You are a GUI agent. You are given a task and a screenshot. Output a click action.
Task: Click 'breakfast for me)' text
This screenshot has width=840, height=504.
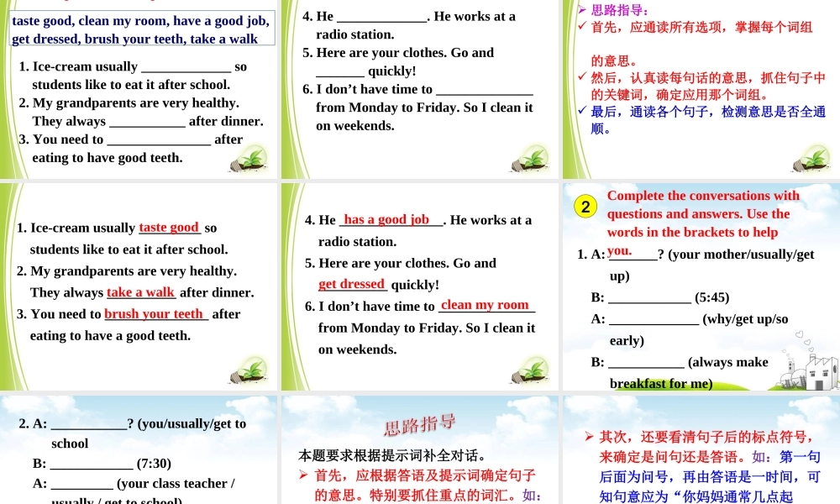pyautogui.click(x=661, y=384)
